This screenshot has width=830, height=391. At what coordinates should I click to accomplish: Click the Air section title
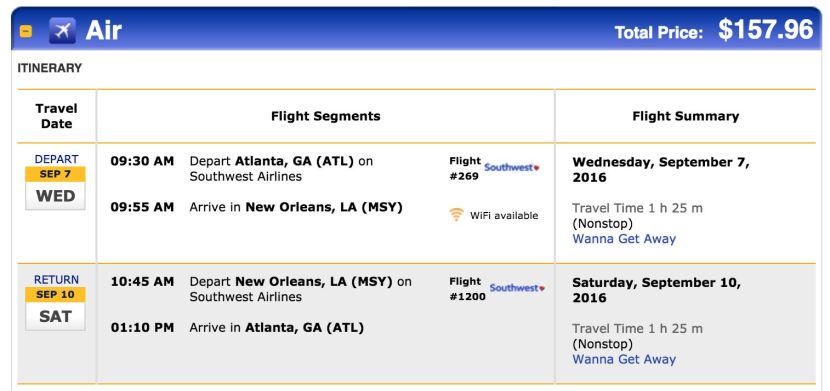pos(104,31)
